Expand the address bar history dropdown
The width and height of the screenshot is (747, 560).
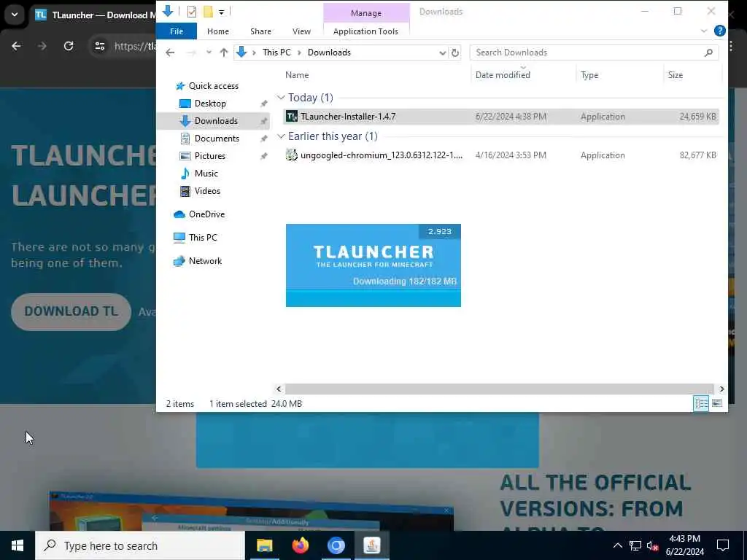(x=443, y=52)
